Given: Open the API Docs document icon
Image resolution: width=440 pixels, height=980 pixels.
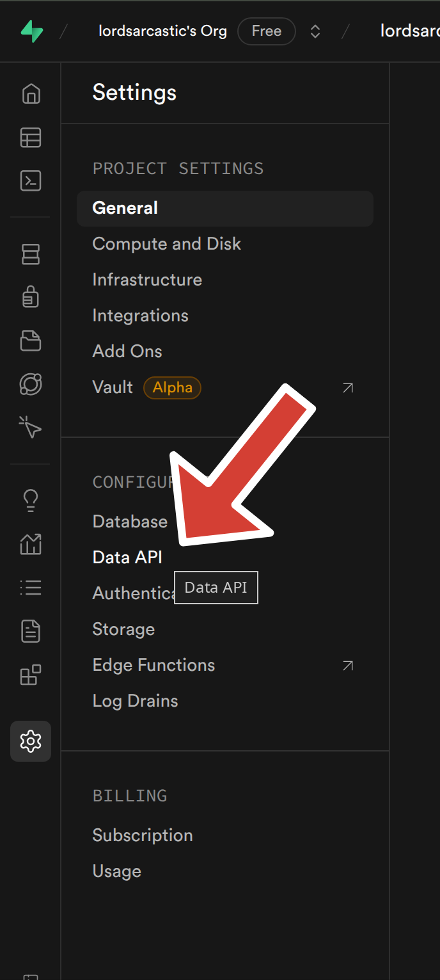Looking at the screenshot, I should point(31,632).
